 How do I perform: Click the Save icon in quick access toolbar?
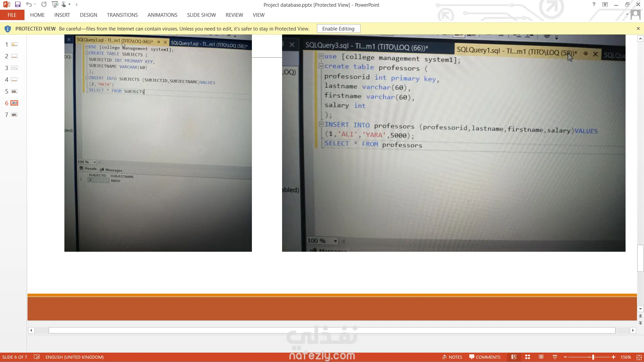point(18,5)
